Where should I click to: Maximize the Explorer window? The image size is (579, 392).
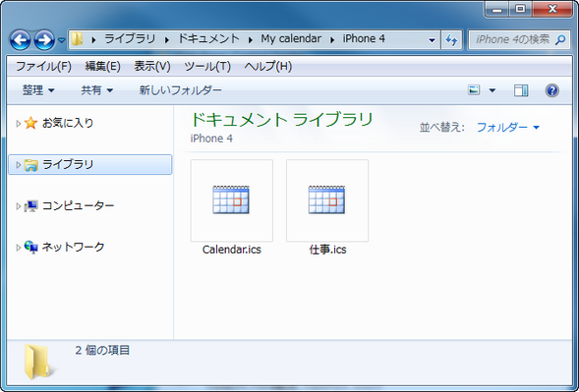point(521,9)
